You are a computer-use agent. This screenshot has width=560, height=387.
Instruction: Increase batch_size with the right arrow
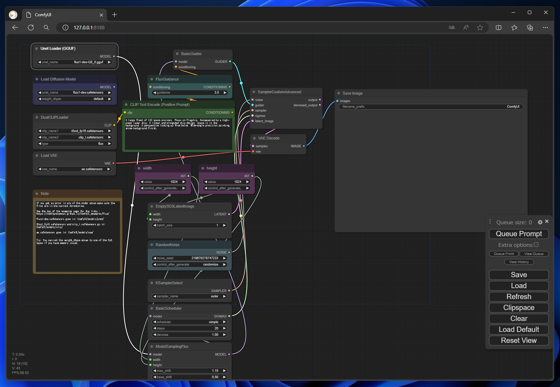click(x=224, y=225)
